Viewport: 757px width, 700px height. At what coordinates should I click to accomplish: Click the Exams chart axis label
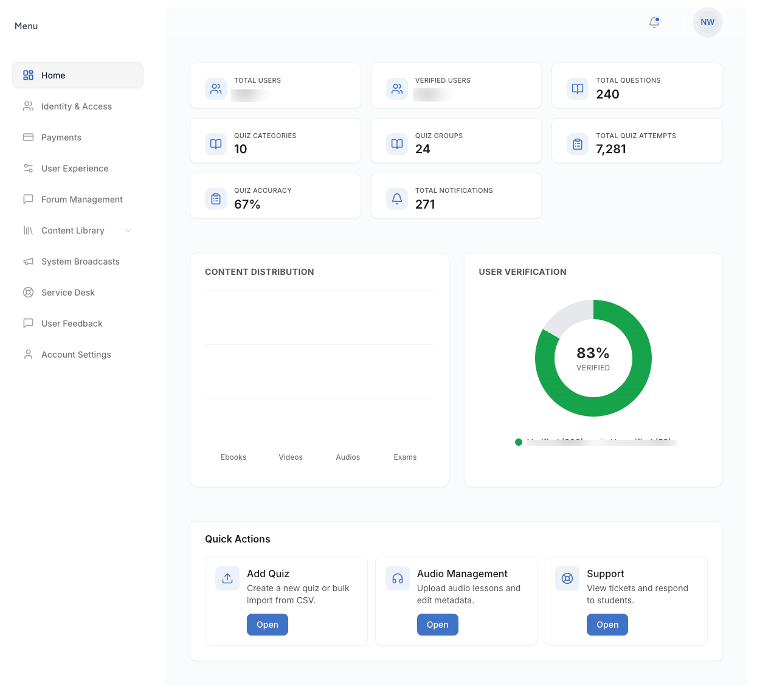pyautogui.click(x=405, y=457)
